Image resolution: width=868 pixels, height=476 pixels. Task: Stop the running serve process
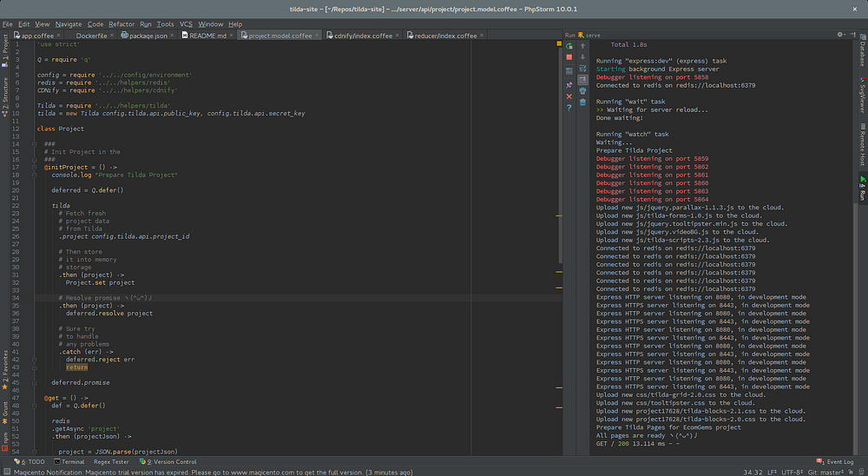pos(569,57)
